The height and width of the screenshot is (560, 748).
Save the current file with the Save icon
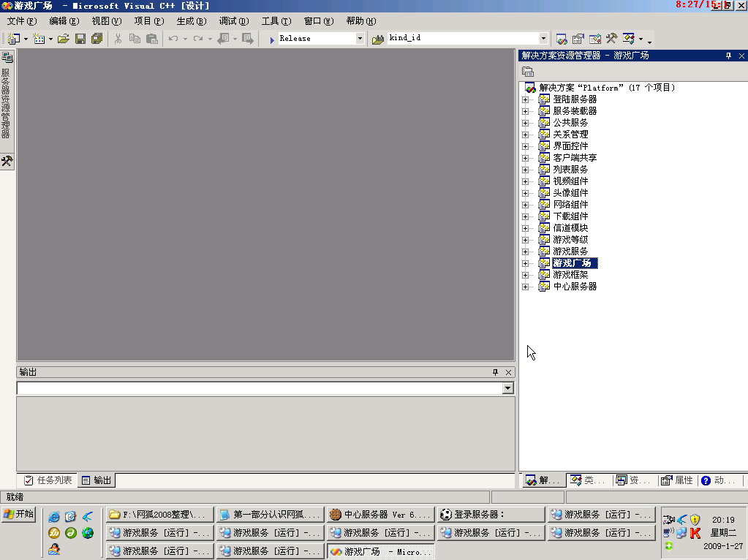[80, 39]
